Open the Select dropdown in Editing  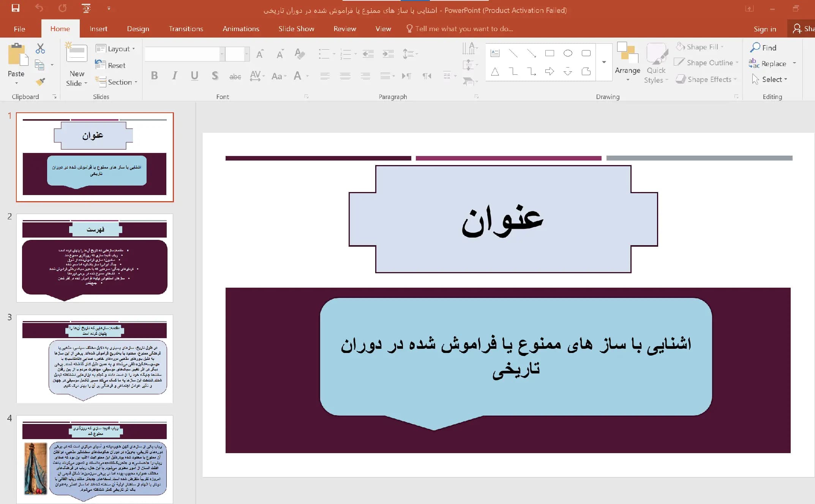(x=770, y=79)
